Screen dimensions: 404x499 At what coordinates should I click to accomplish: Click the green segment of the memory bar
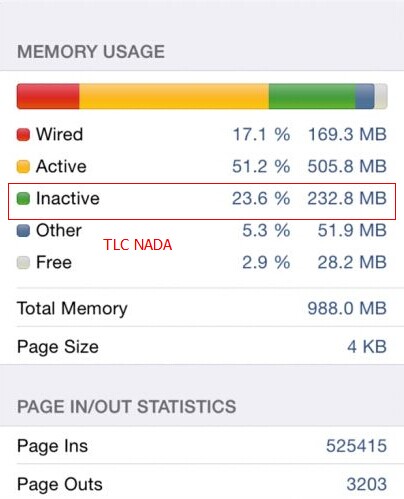pyautogui.click(x=312, y=96)
